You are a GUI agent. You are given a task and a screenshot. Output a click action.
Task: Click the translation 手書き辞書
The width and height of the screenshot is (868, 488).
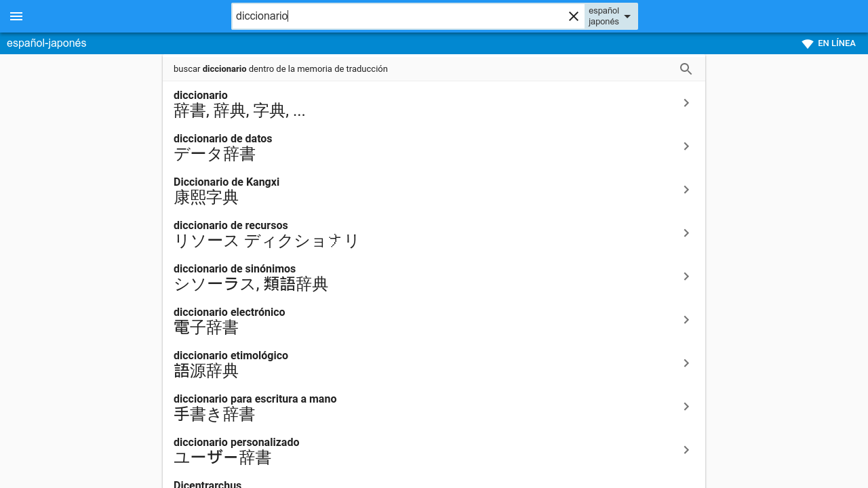coord(214,415)
